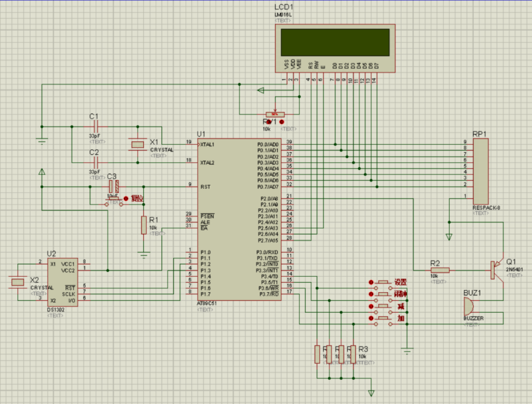532x404 pixels.
Task: Select resistor R3 symbol
Action: [353, 354]
